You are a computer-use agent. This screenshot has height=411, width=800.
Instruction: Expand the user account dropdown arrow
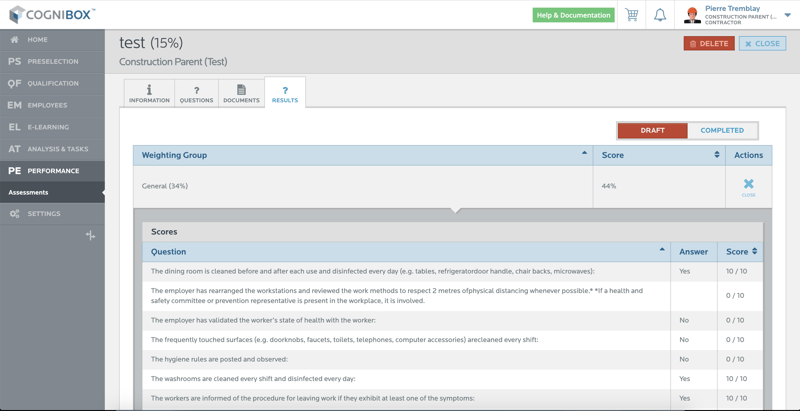click(787, 15)
